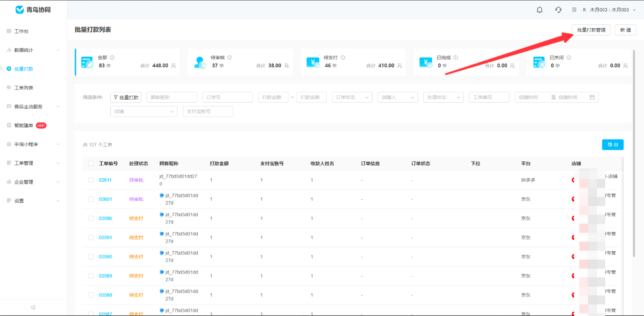Click the 待审核 card person icon
The height and width of the screenshot is (316, 644).
click(200, 62)
